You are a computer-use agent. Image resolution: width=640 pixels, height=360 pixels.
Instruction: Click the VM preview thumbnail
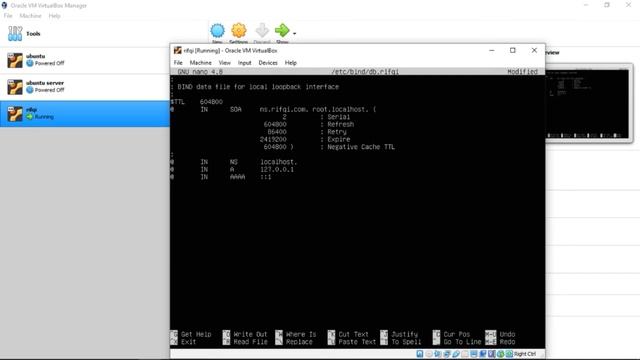click(x=588, y=103)
